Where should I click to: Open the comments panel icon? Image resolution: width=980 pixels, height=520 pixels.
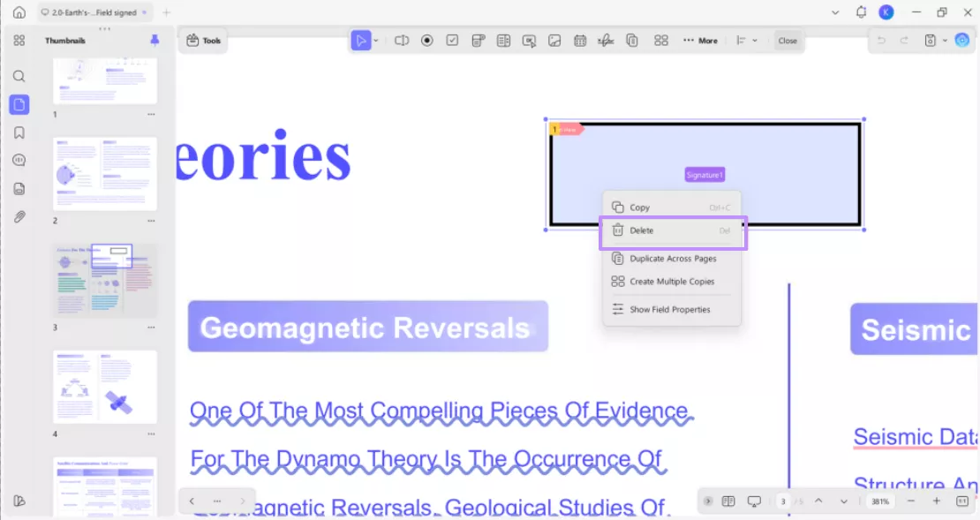pos(19,161)
